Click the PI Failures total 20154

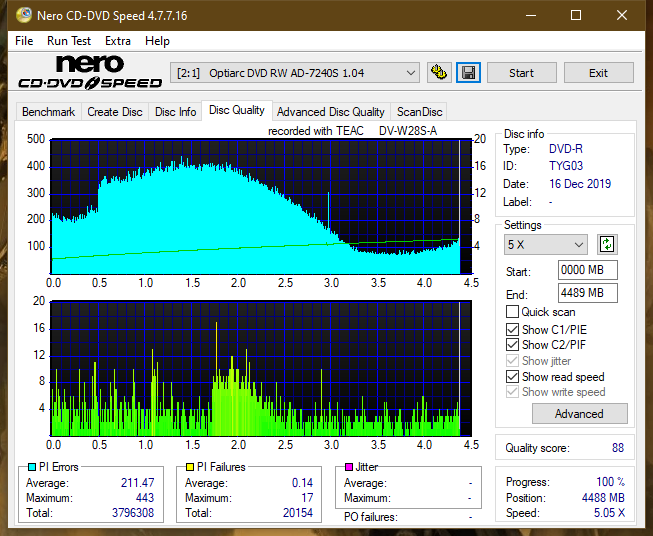click(298, 513)
